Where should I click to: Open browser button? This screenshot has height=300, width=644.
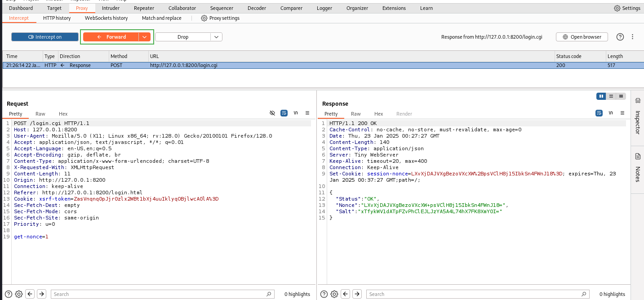click(x=582, y=37)
